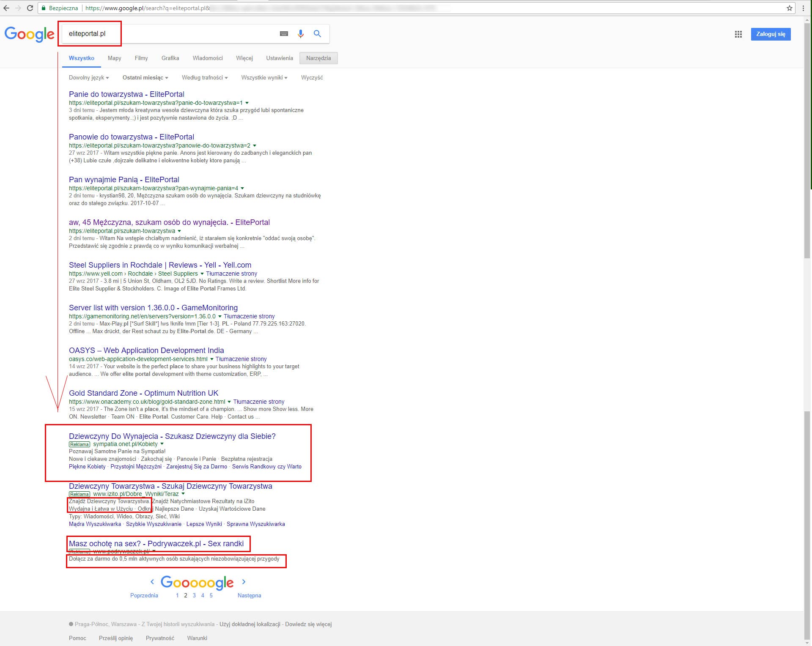Open Pomoc footer link
Screen dimensions: 812x646
(x=77, y=638)
